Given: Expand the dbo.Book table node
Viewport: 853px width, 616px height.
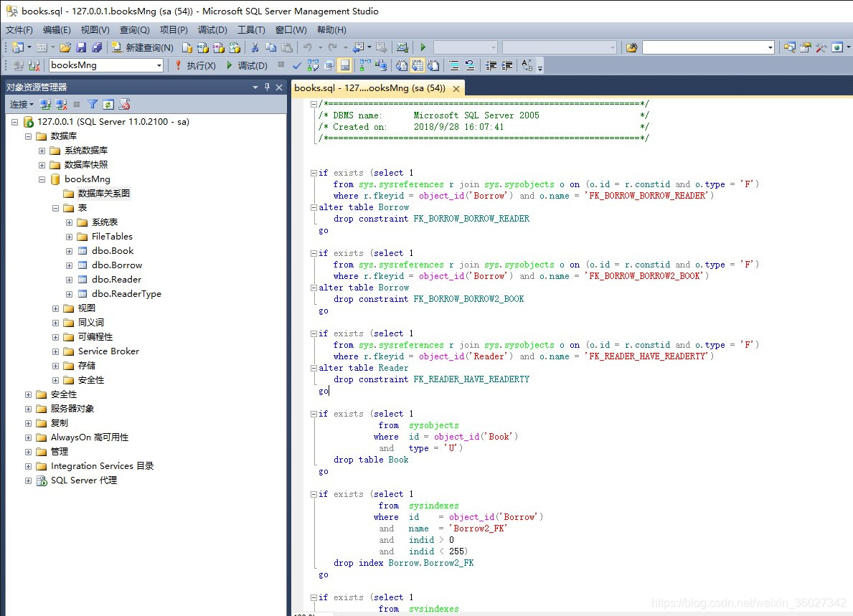Looking at the screenshot, I should coord(69,251).
